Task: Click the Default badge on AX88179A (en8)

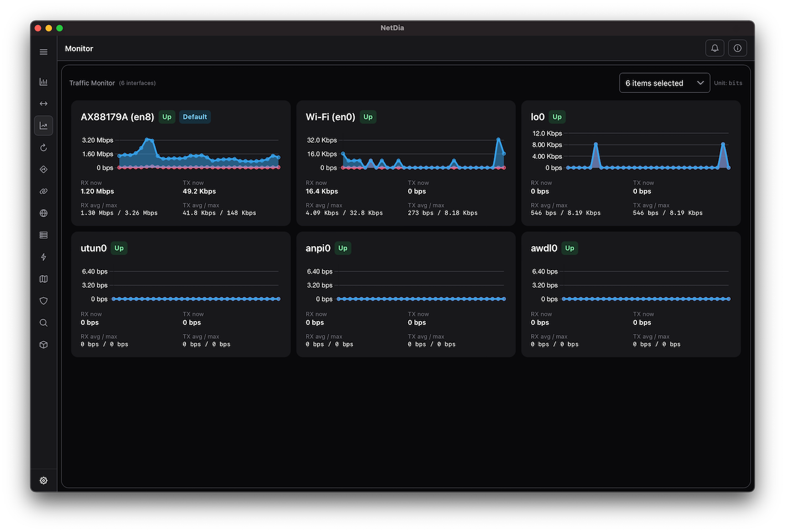Action: coord(195,117)
